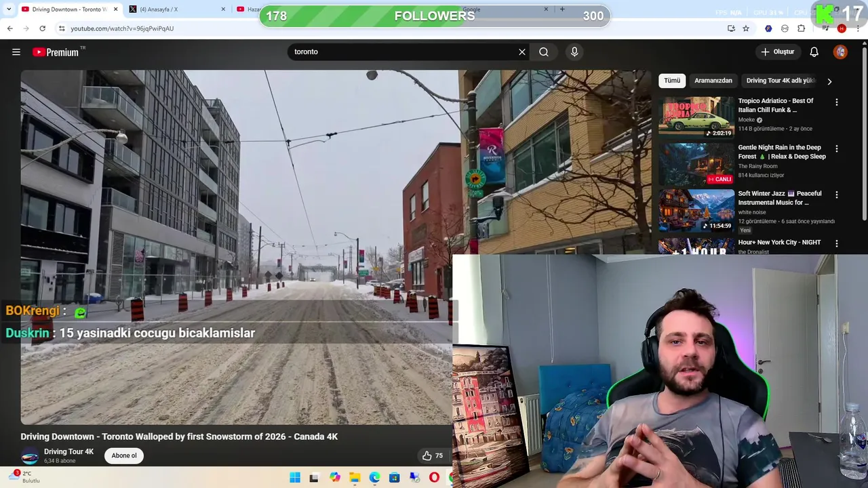Close the Driving Downtown tab

(x=115, y=9)
